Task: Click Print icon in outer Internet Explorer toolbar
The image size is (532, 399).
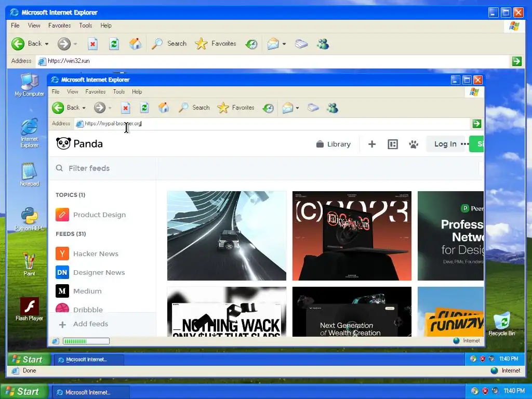Action: 301,44
